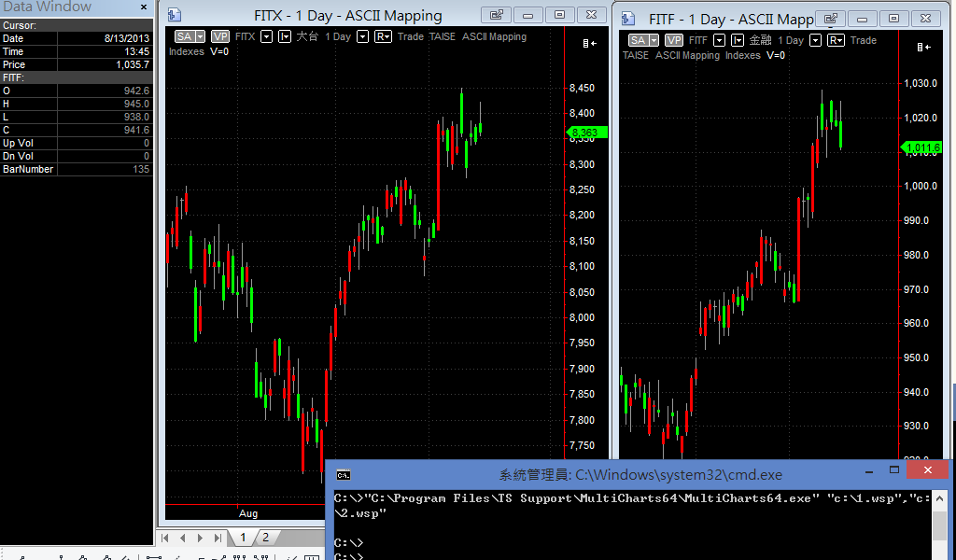Open the 1 Day resolution dropdown in FITF chart

coord(815,40)
